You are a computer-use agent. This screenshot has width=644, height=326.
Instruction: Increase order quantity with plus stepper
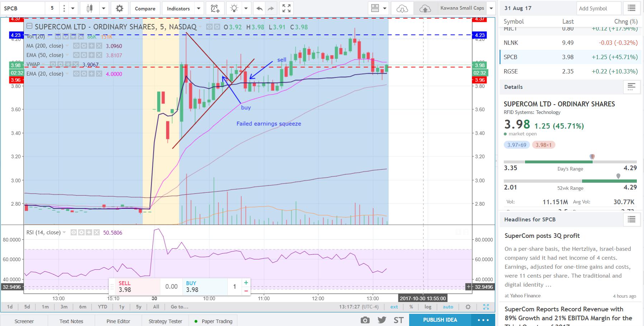click(x=246, y=283)
